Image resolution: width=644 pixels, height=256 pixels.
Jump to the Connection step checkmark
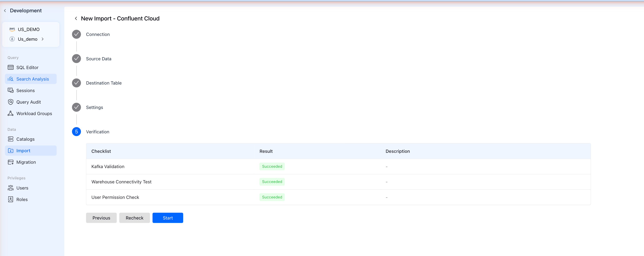click(76, 34)
